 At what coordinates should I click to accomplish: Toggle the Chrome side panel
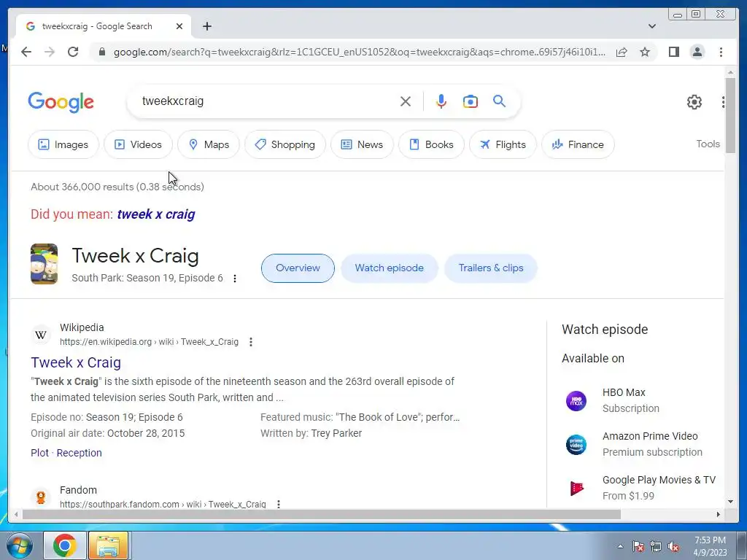point(673,52)
